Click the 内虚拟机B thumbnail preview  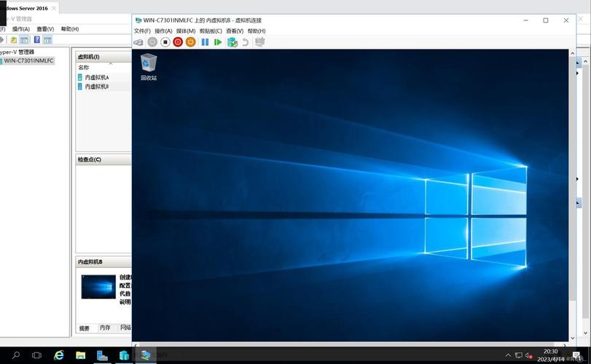pos(98,287)
